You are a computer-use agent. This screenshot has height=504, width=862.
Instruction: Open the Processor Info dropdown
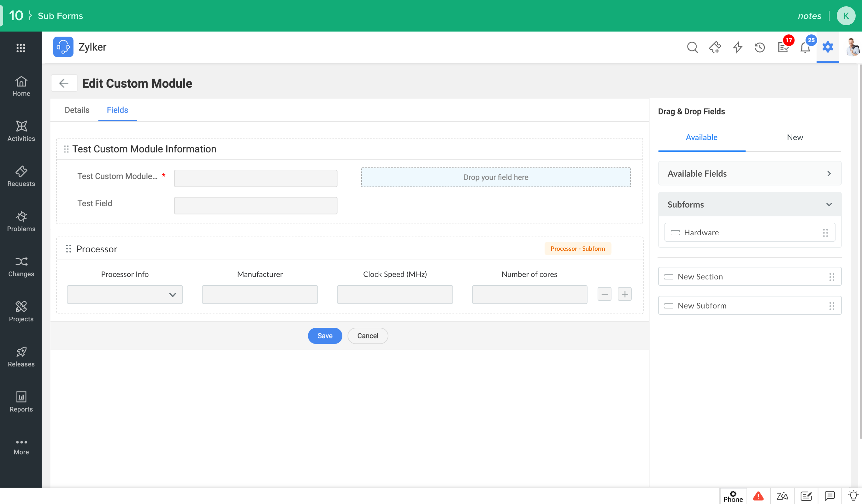125,294
